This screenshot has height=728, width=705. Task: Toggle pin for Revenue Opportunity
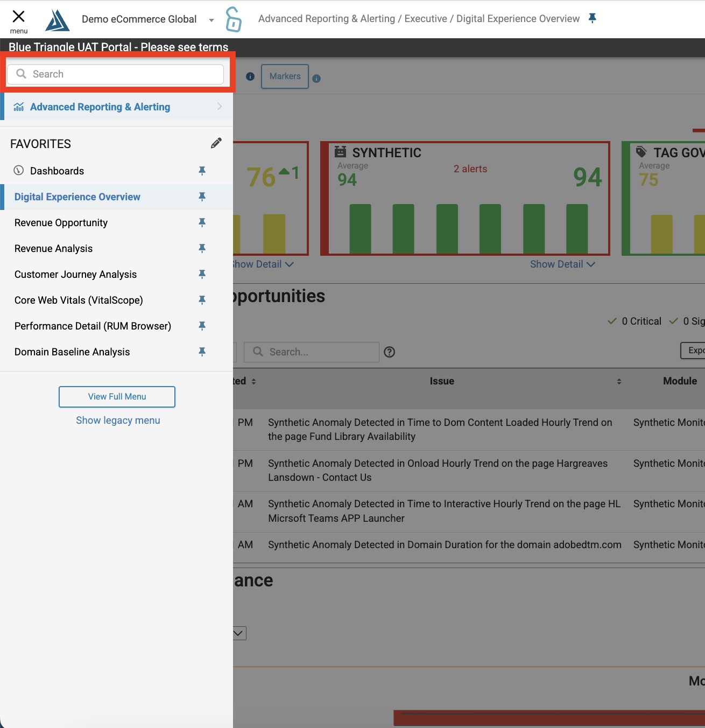[x=202, y=222]
